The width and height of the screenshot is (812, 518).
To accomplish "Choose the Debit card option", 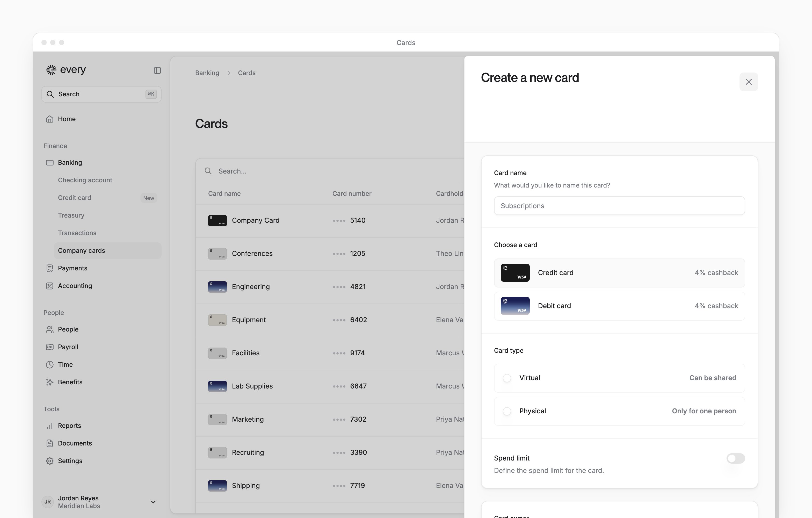I will tap(619, 306).
